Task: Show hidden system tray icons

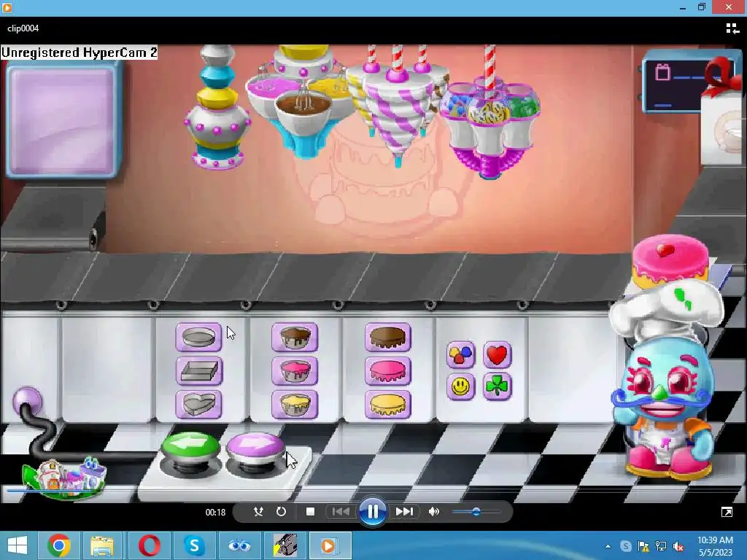Action: coord(608,546)
